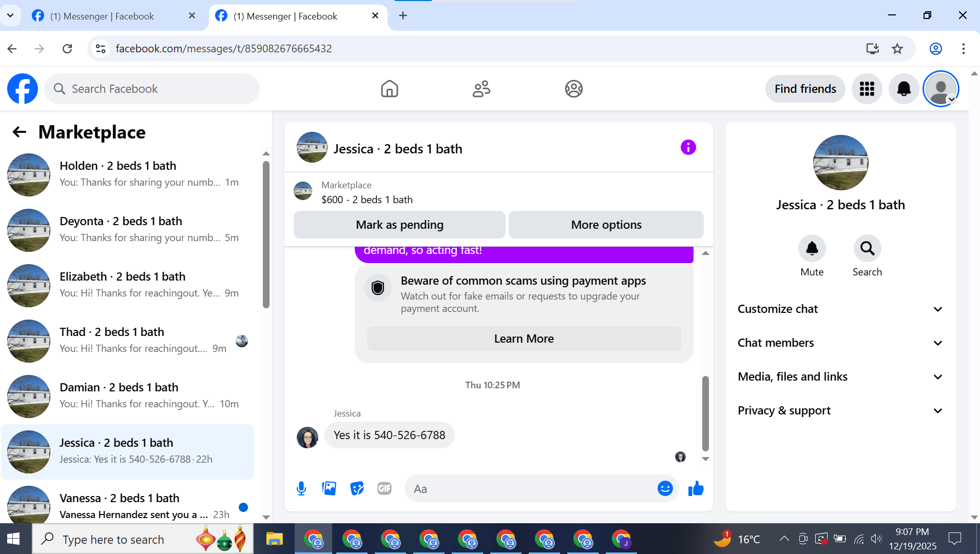Open Chrome profile icon
This screenshot has width=980, height=554.
click(x=936, y=49)
